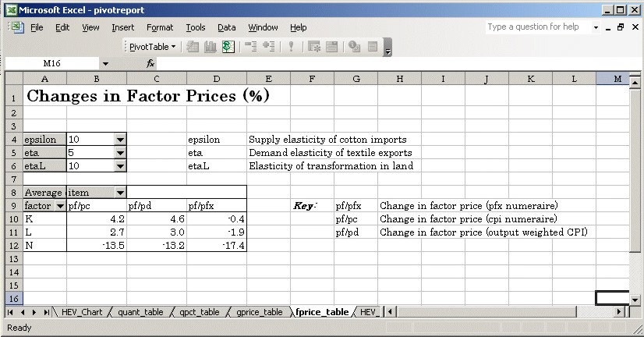This screenshot has height=337, width=644.
Task: Click the Refresh Data exclamation icon
Action: pyautogui.click(x=291, y=47)
